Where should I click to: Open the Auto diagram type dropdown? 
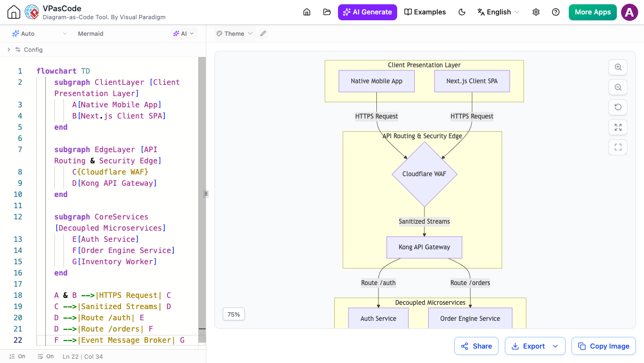point(40,34)
